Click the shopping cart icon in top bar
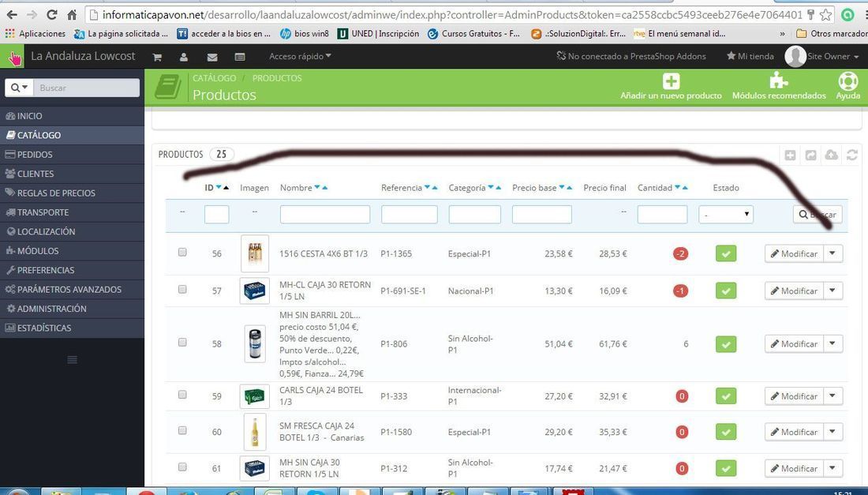The width and height of the screenshot is (868, 495). (x=157, y=57)
